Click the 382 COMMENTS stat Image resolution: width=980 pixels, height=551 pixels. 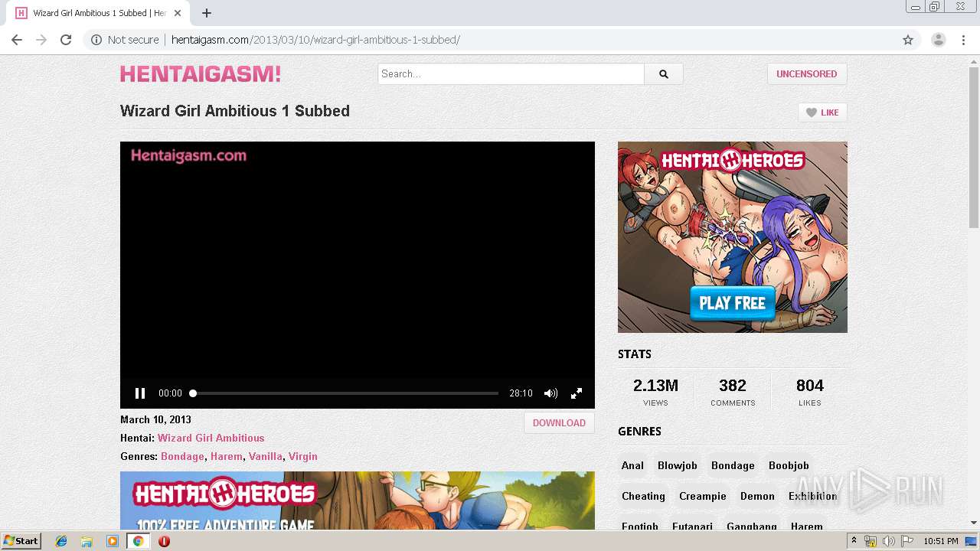[733, 392]
